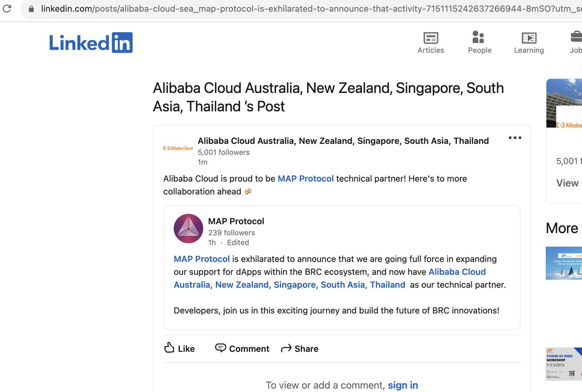The image size is (582, 392).
Task: Click the '1h · Edited' timestamp
Action: pyautogui.click(x=228, y=242)
